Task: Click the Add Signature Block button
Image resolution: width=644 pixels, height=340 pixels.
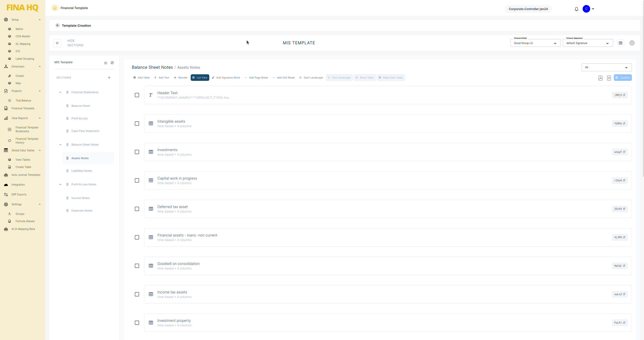Action: pyautogui.click(x=226, y=78)
